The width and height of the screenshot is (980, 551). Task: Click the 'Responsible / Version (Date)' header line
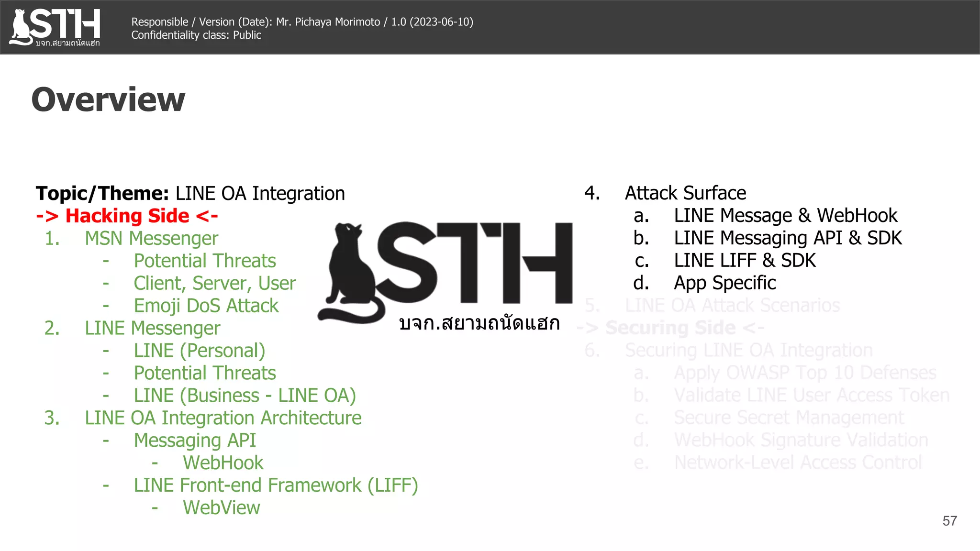click(302, 22)
